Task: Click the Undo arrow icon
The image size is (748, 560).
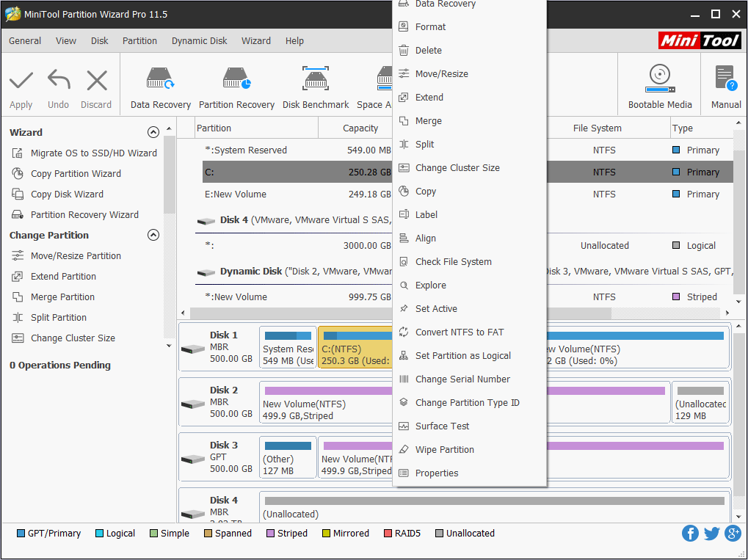Action: (x=58, y=80)
